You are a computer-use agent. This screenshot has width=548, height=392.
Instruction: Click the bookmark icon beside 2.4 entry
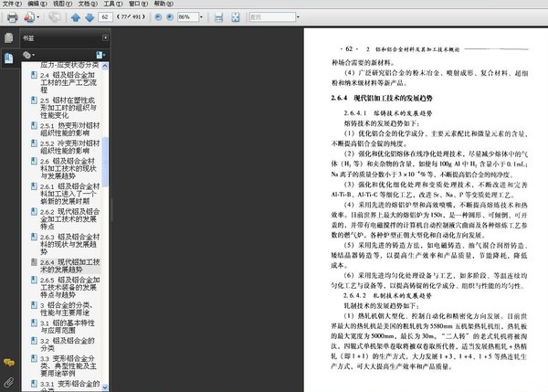pyautogui.click(x=34, y=75)
